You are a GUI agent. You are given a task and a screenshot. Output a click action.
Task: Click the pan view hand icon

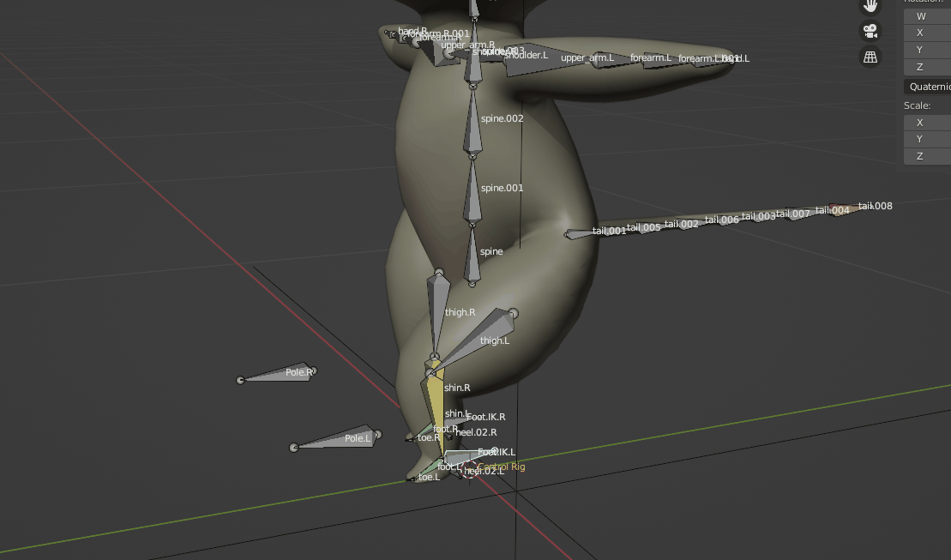click(x=870, y=6)
